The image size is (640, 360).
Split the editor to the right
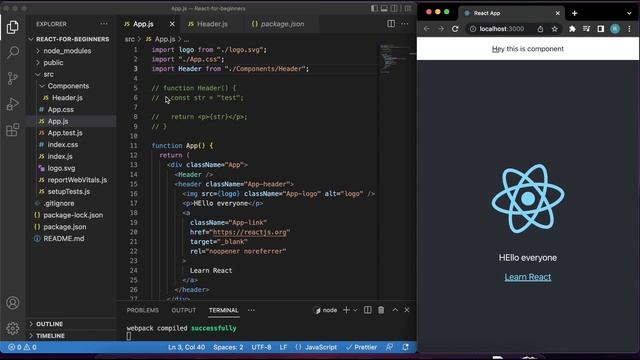(391, 24)
